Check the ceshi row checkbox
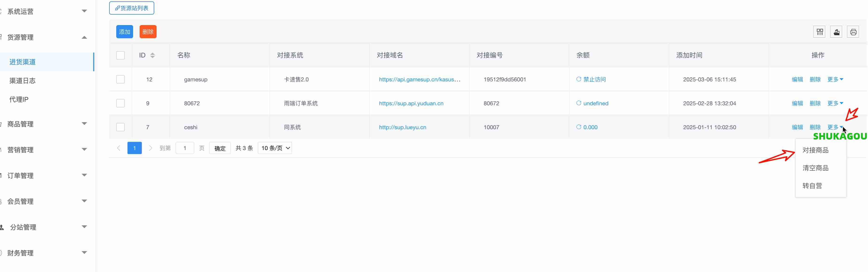Screen dimensions: 868x272 120,127
